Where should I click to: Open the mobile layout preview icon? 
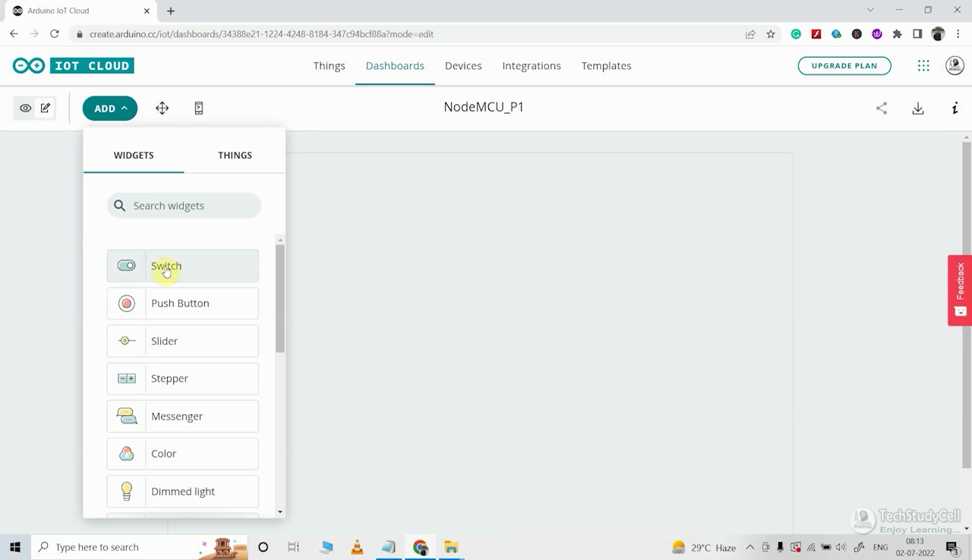click(198, 108)
